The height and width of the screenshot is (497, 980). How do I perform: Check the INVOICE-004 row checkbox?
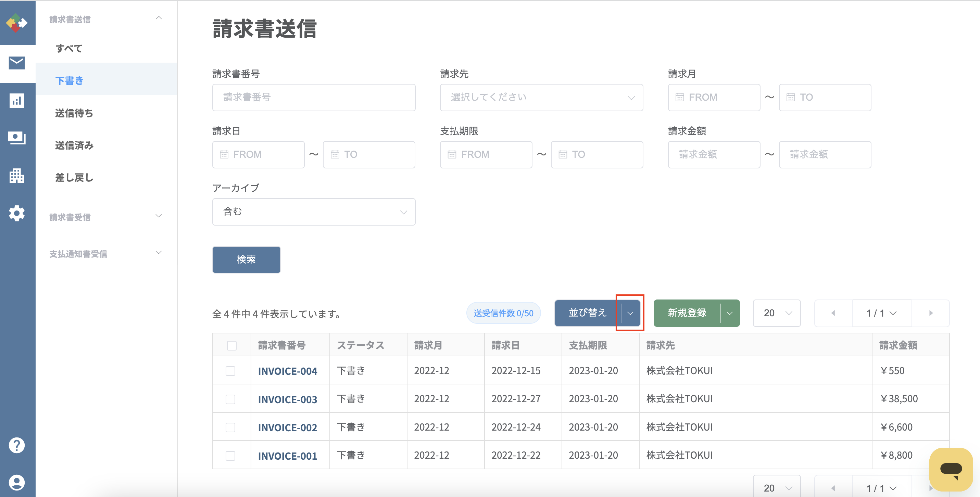click(230, 371)
